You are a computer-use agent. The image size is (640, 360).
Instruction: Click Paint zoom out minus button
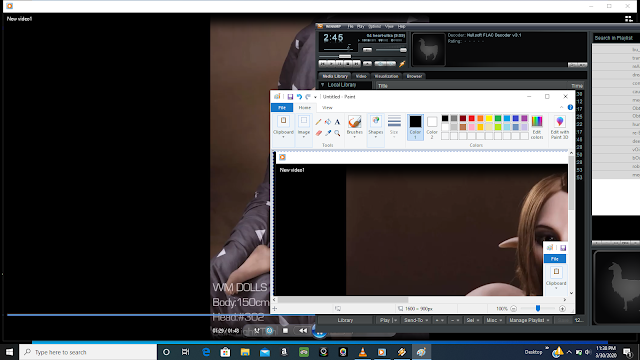pyautogui.click(x=513, y=309)
